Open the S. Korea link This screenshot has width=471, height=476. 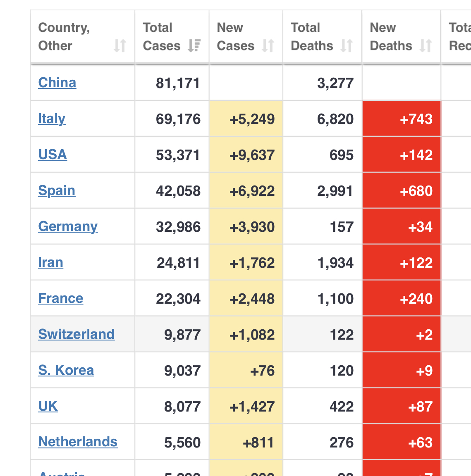(66, 370)
